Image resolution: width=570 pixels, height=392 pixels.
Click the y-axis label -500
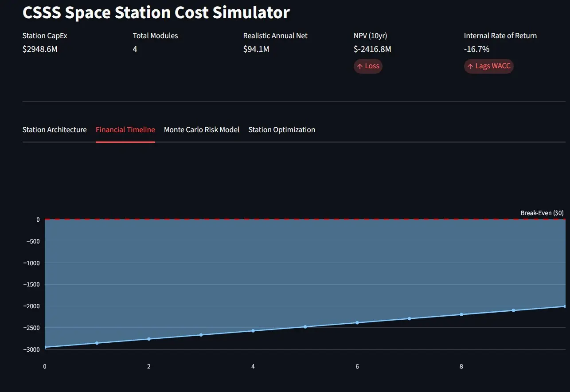32,241
